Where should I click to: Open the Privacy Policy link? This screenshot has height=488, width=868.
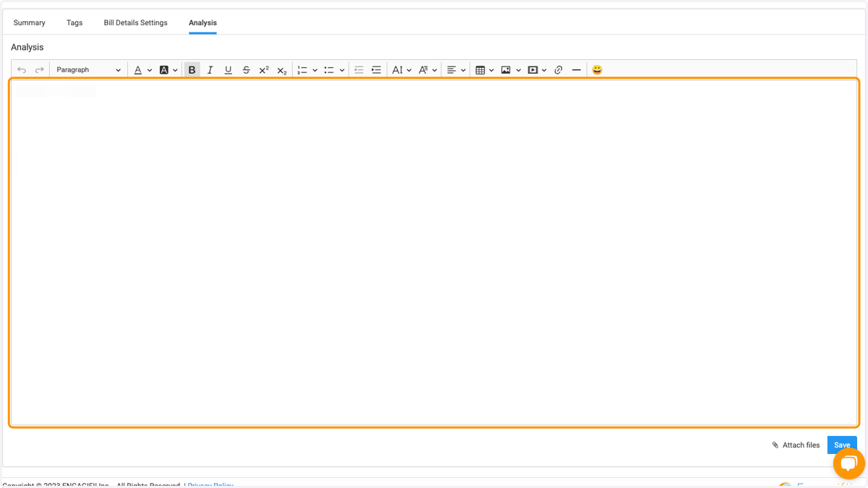tap(210, 485)
